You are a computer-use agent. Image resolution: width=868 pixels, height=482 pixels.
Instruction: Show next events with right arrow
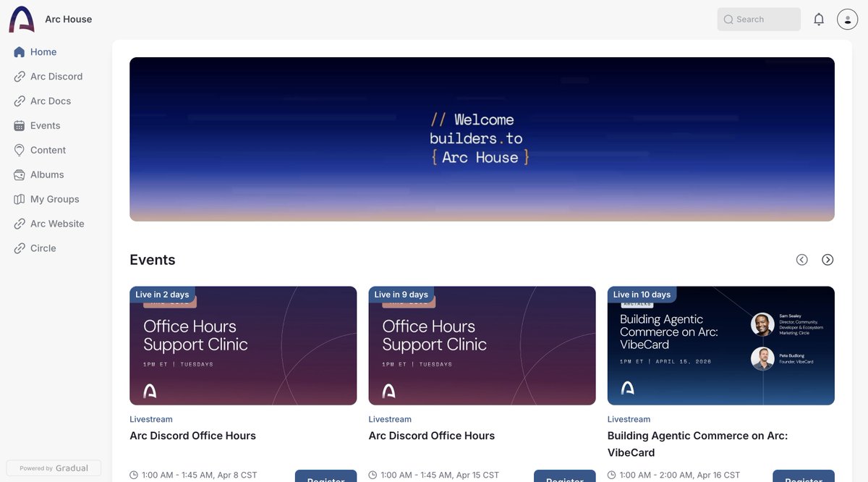point(827,260)
